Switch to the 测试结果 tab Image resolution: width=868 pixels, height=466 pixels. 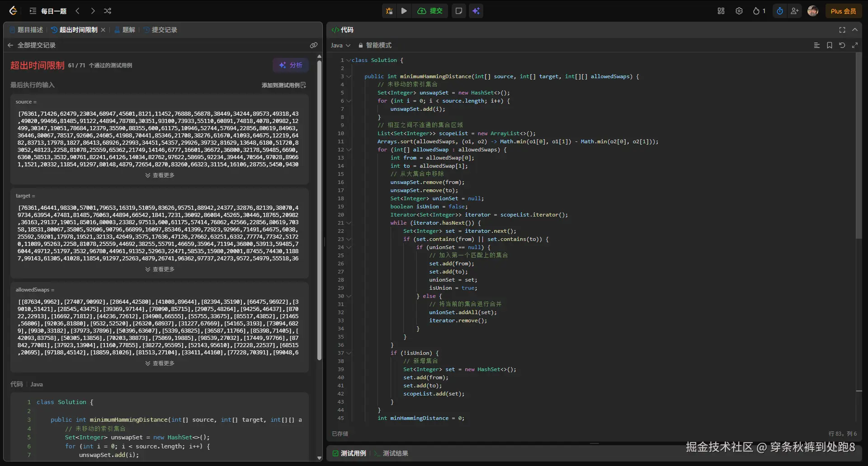tap(395, 453)
